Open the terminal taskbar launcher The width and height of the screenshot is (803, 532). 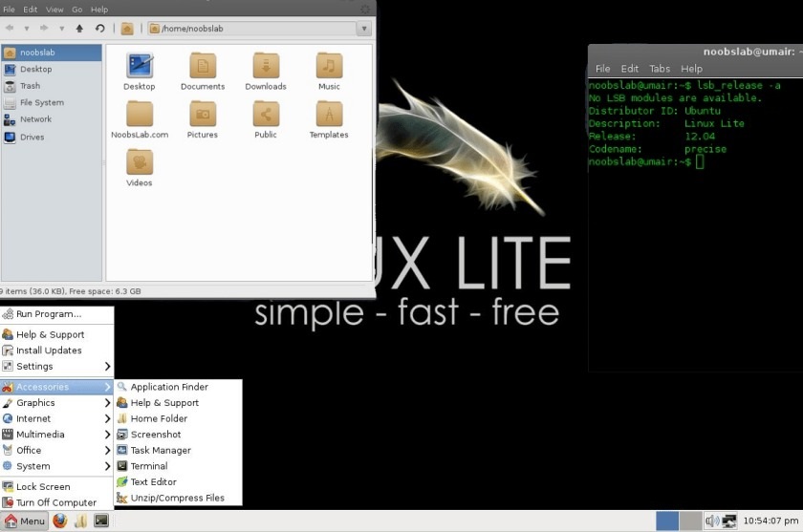click(x=101, y=521)
